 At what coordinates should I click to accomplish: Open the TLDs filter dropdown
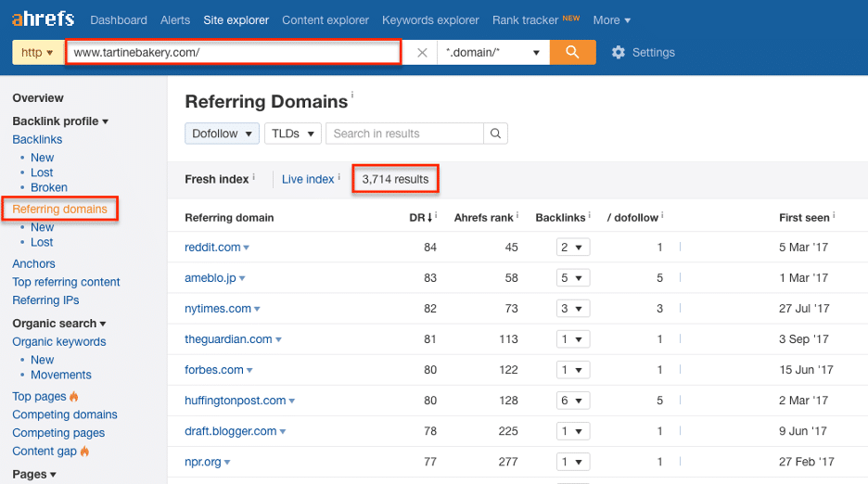coord(293,134)
